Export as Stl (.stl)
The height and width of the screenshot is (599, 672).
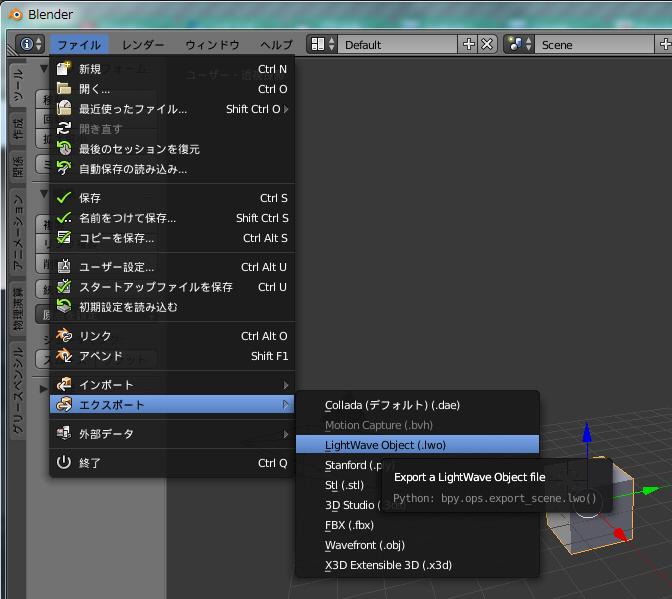(x=344, y=485)
